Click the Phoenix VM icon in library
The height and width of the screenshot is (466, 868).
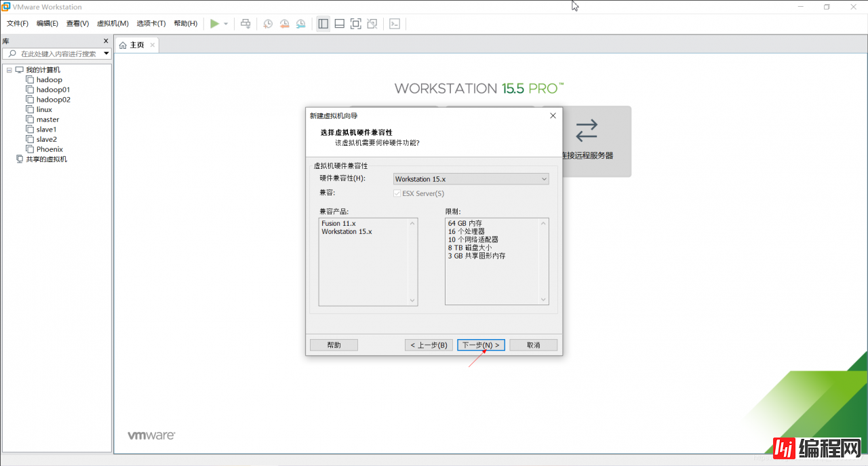pos(29,149)
